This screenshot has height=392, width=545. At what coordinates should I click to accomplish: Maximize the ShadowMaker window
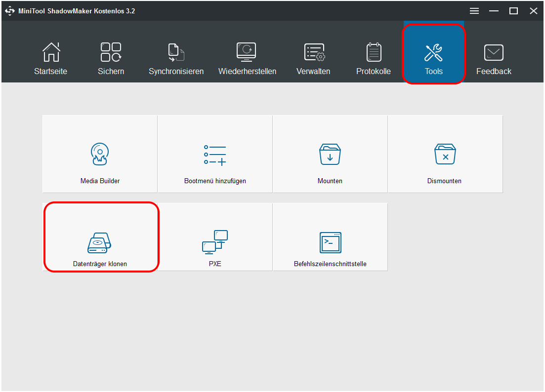coord(513,11)
